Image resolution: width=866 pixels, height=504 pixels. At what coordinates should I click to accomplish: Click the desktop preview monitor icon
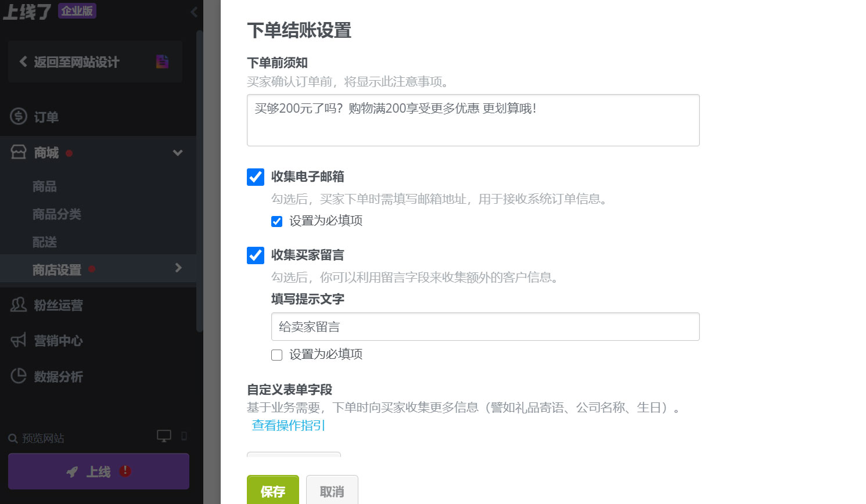click(164, 434)
